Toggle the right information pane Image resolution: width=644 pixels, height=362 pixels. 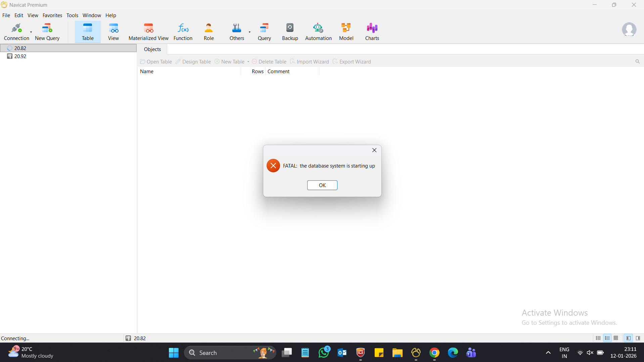(638, 338)
